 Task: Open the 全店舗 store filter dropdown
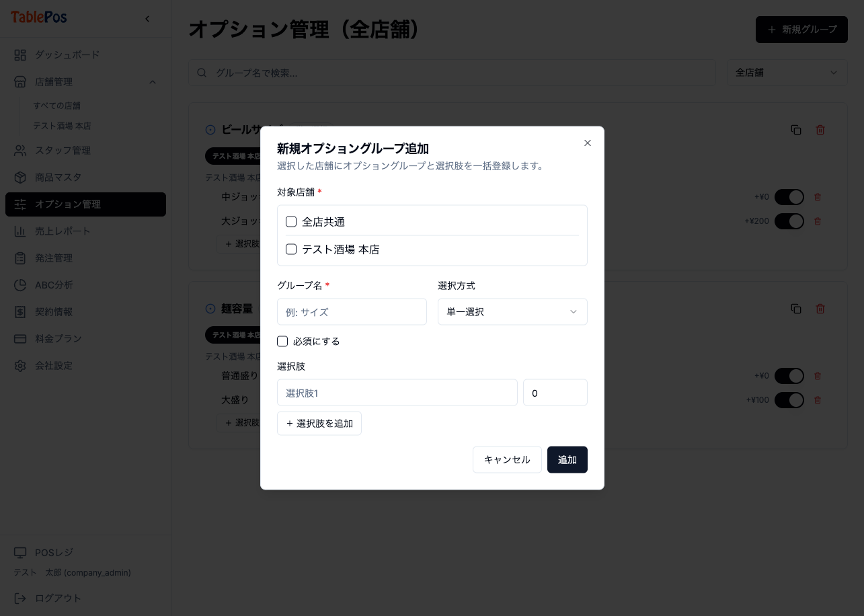(787, 73)
